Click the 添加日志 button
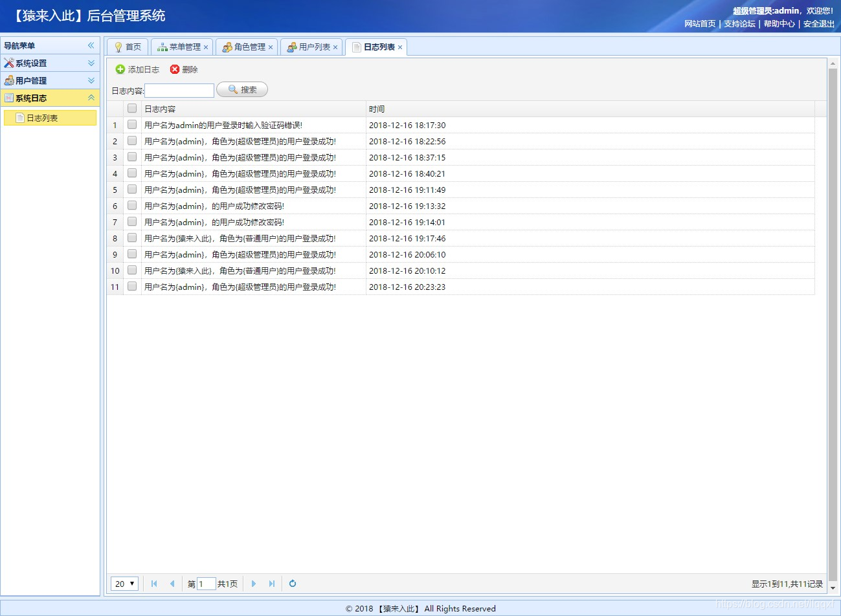 pyautogui.click(x=137, y=69)
